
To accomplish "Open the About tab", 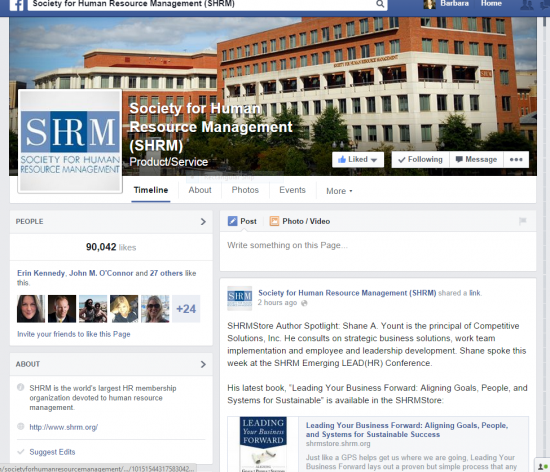I will pyautogui.click(x=200, y=190).
